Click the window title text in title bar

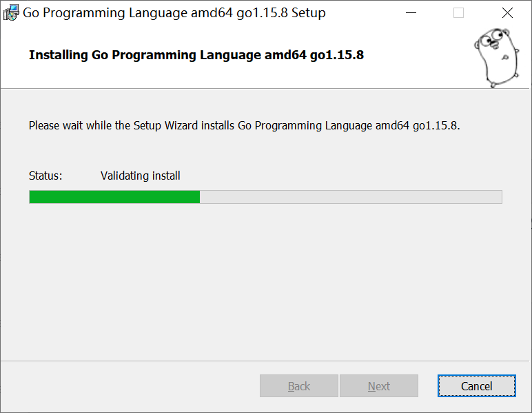tap(174, 13)
